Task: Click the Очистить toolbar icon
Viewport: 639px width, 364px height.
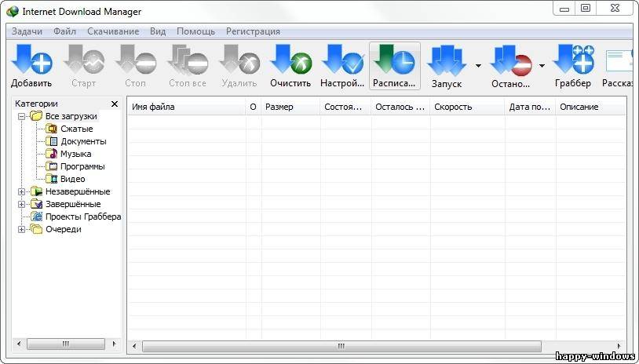Action: (x=291, y=60)
